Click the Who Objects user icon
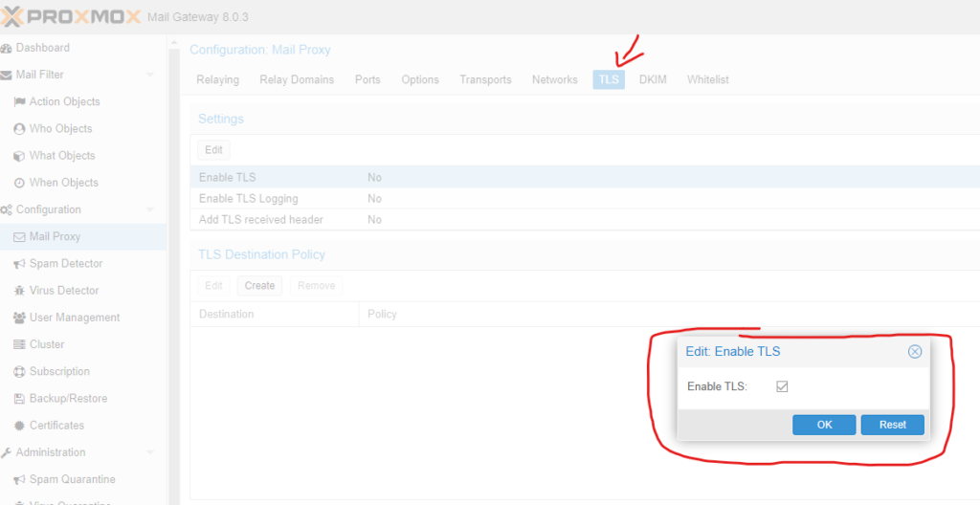Image resolution: width=980 pixels, height=505 pixels. click(19, 129)
